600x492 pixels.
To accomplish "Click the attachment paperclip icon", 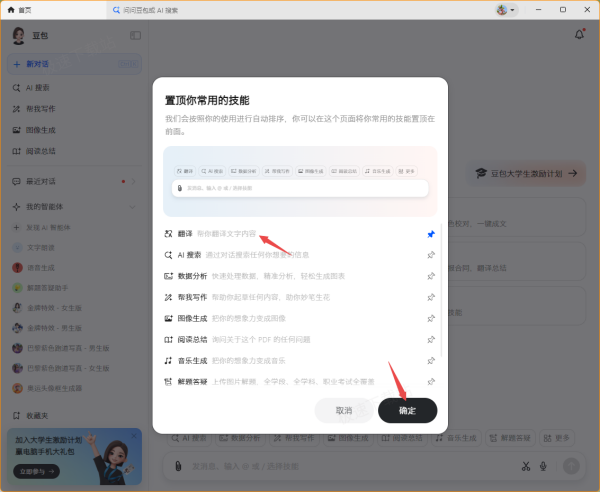I will pyautogui.click(x=178, y=466).
